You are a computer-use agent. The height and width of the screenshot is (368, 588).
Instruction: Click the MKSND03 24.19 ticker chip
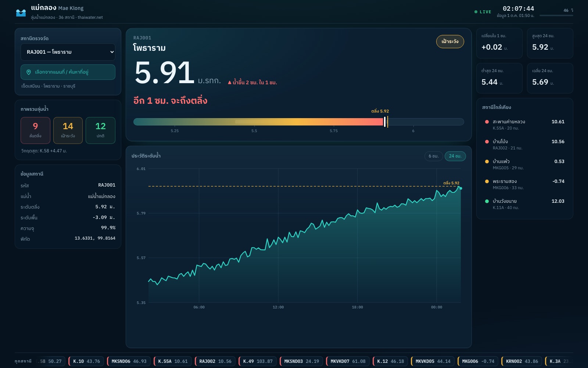pyautogui.click(x=301, y=361)
